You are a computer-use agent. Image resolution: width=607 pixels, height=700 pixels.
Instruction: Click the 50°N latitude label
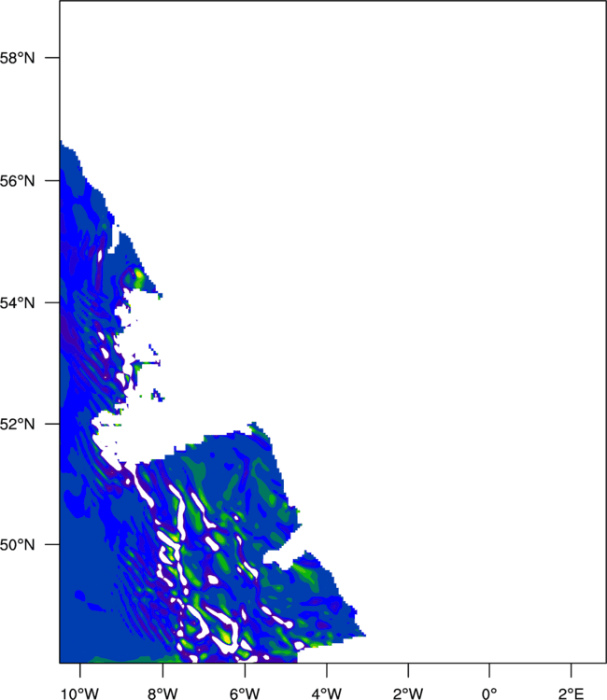(17, 545)
